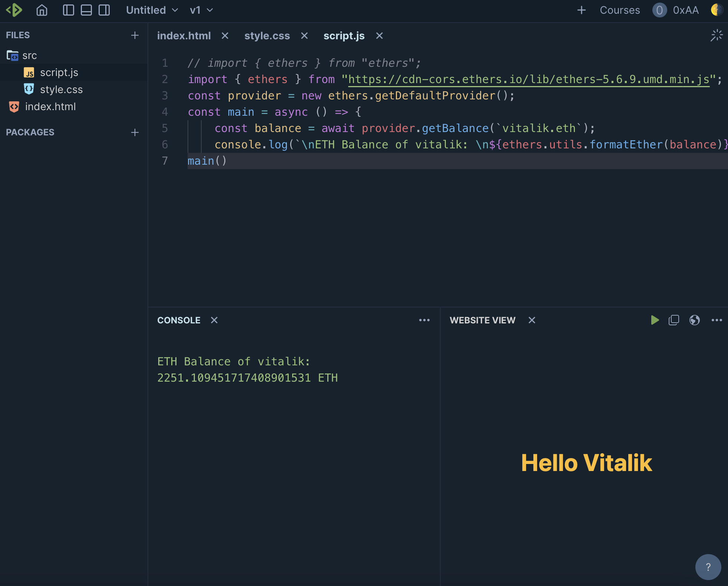Switch to the index.html editor tab
Screen dimensions: 728x586
pyautogui.click(x=184, y=36)
